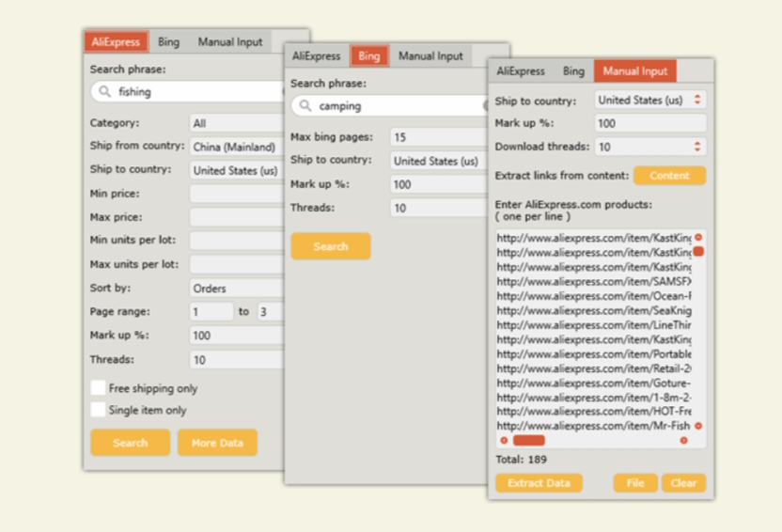Select the Mr-Fish item URL line
Screen dimensions: 782x532
click(594, 426)
